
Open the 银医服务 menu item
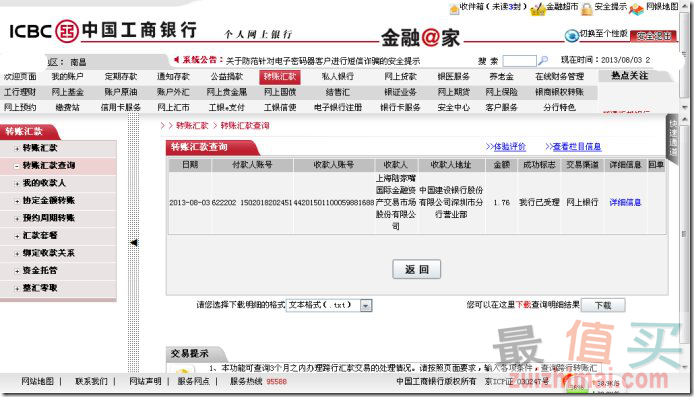(x=454, y=77)
